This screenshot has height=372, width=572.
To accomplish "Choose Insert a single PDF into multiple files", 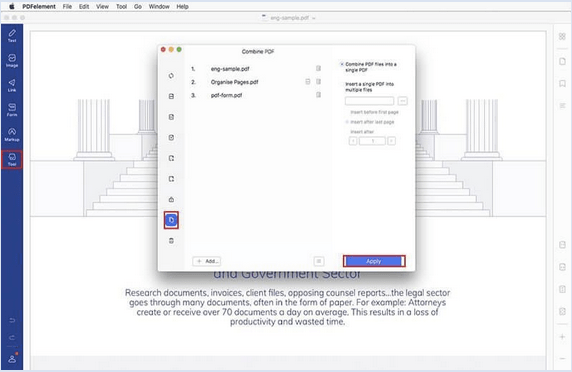I will point(369,87).
